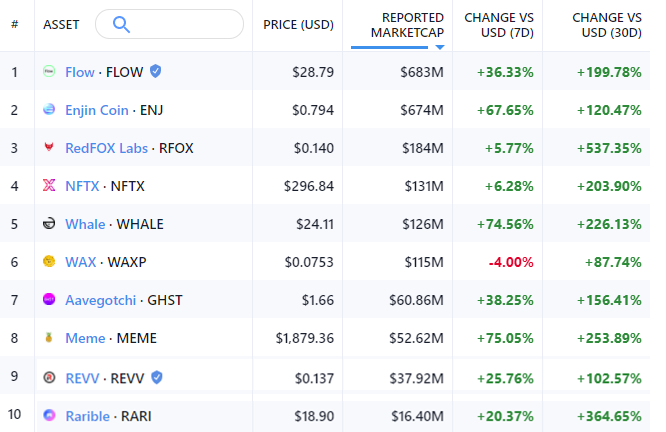Screen dimensions: 666x432
Task: Select the $296.84 price cell
Action: pos(309,186)
